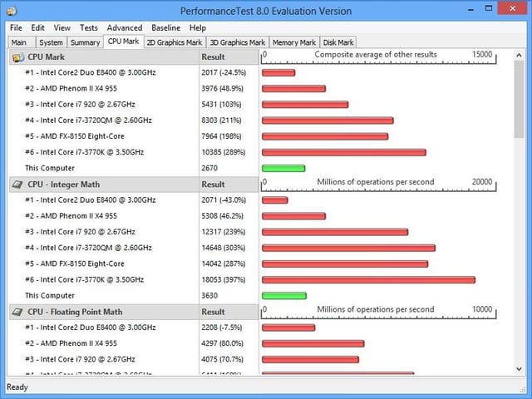Click the CPU - Integer Math section header

tap(104, 185)
